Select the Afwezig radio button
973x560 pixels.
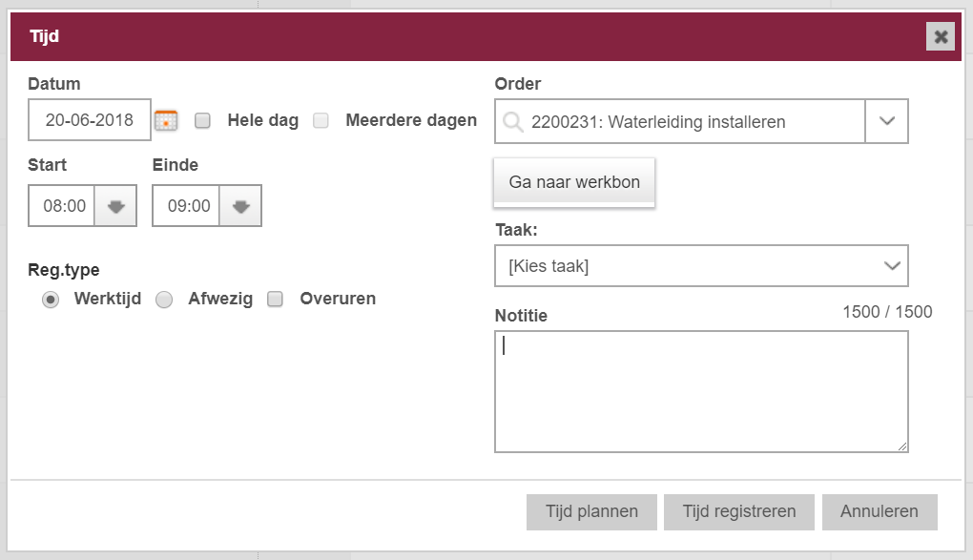tap(164, 300)
